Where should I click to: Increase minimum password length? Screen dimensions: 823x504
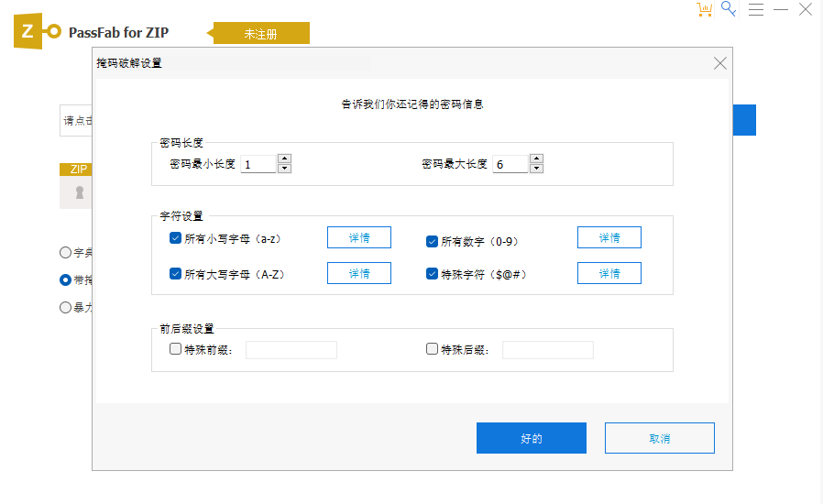point(284,159)
